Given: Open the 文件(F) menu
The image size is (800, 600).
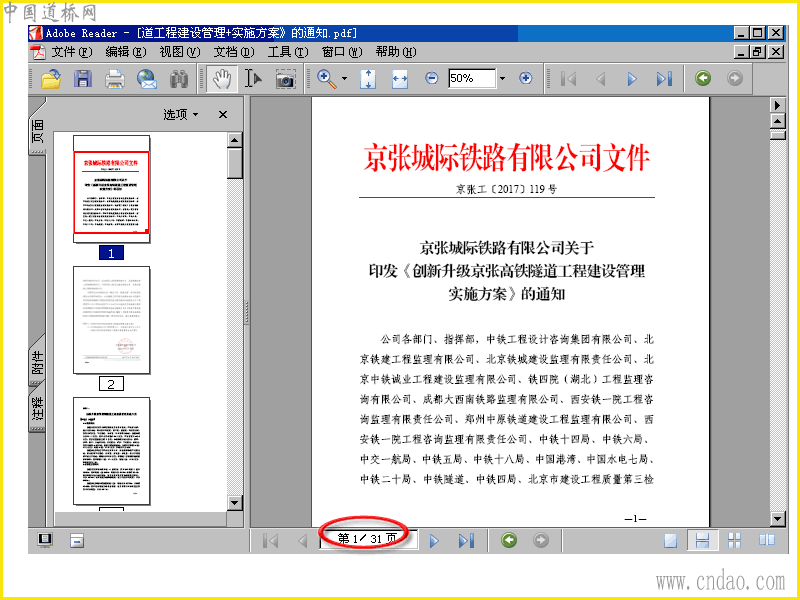Looking at the screenshot, I should tap(71, 52).
